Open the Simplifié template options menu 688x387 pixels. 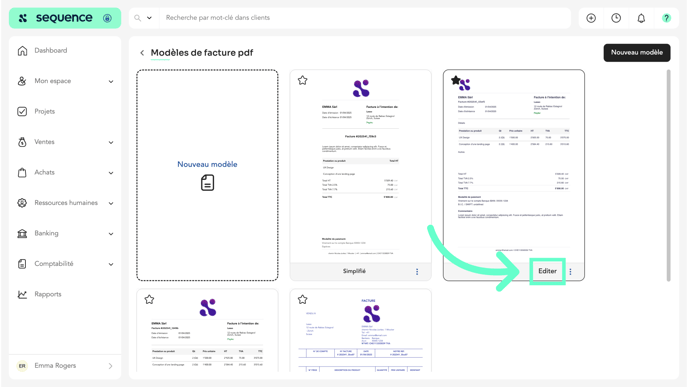417,272
